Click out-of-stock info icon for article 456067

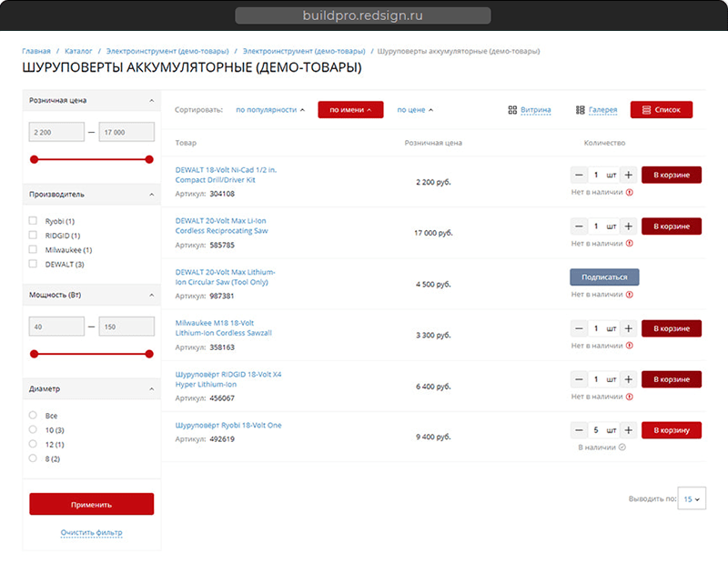(x=630, y=397)
